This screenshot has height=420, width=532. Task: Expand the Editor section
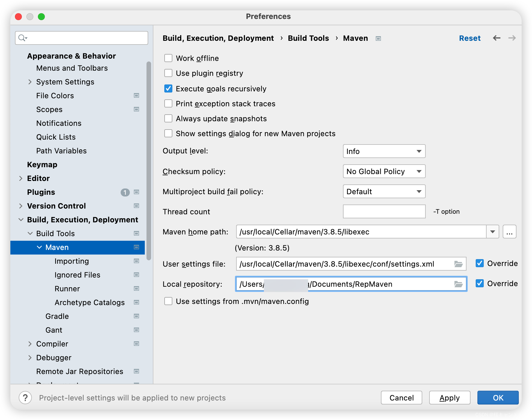coord(21,178)
